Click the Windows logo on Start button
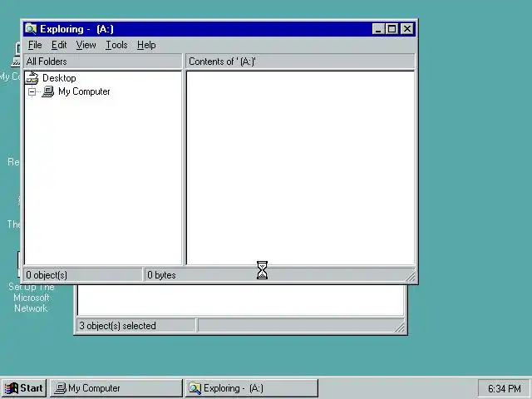 click(x=12, y=388)
